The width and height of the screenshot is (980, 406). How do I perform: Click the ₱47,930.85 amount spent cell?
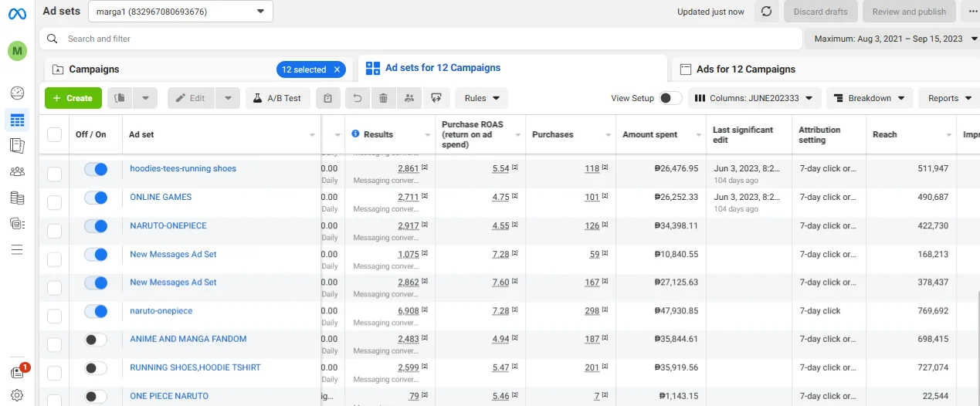point(676,311)
